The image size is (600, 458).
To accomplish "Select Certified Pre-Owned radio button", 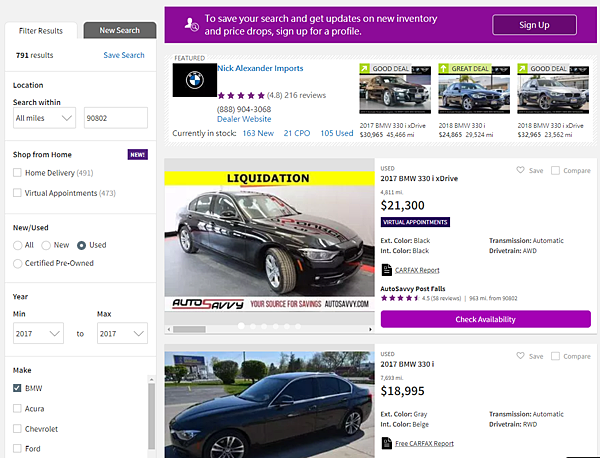I will 17,263.
